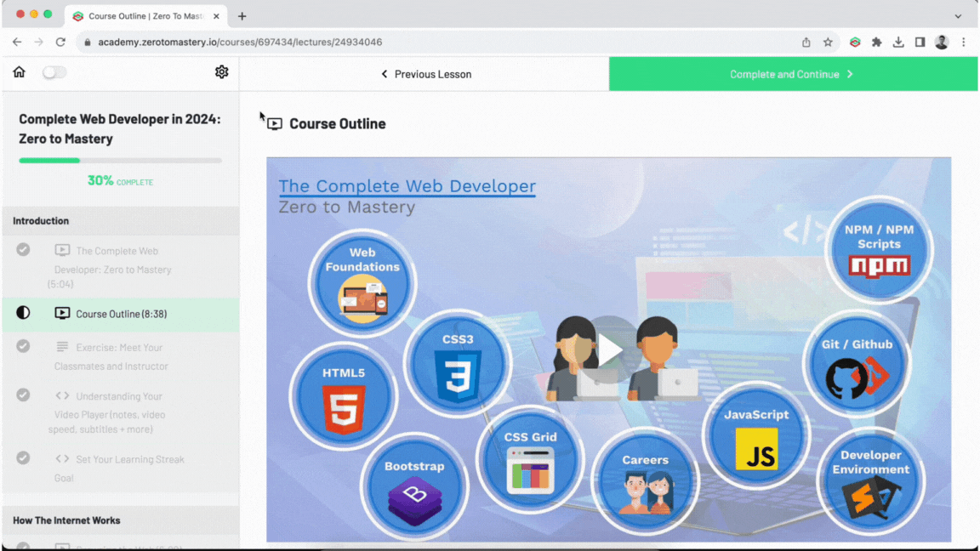The height and width of the screenshot is (551, 980).
Task: Close the Course Outline browser tab
Action: pos(216,16)
